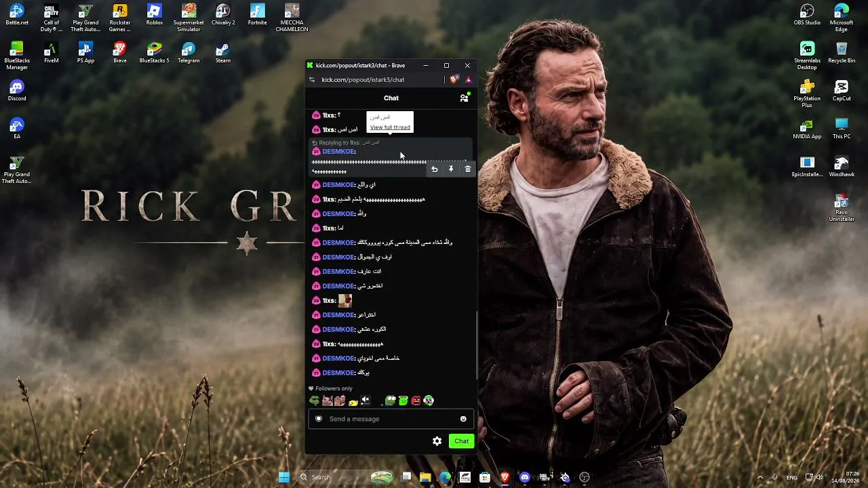Select the PlayStation Plus desktop icon
Viewport: 868px width, 488px height.
807,94
